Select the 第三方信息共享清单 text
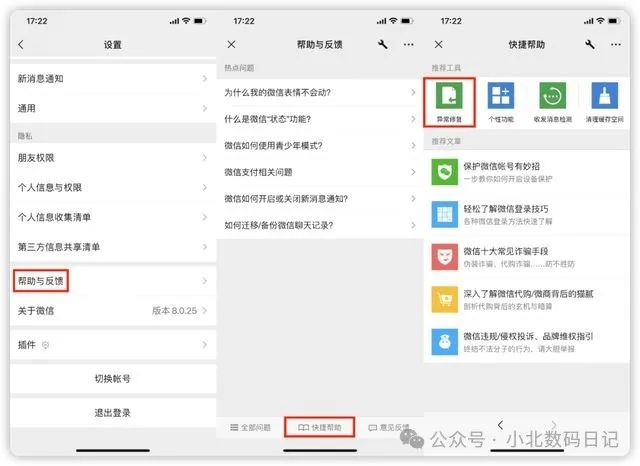 pos(59,247)
